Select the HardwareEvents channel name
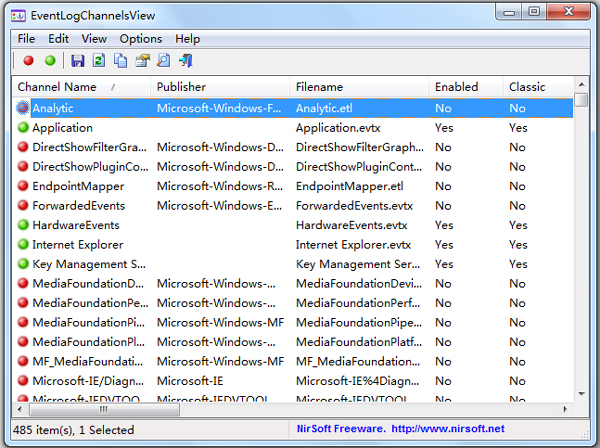This screenshot has height=448, width=600. [x=76, y=225]
